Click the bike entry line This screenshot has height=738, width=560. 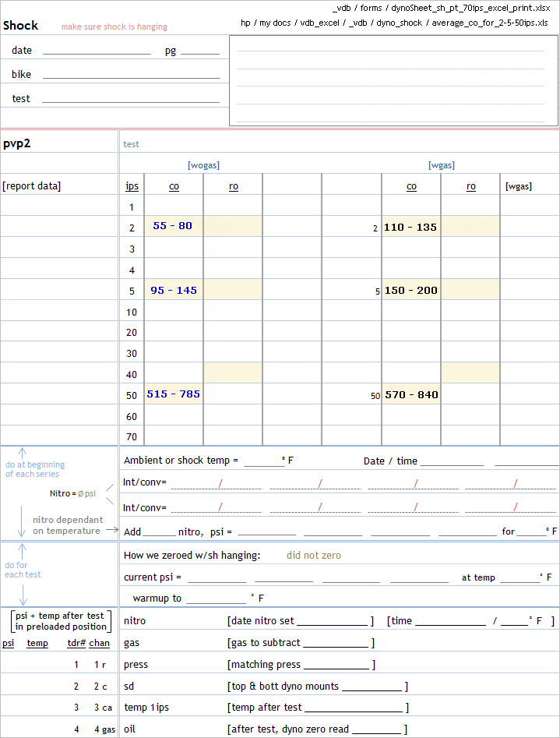click(x=131, y=75)
